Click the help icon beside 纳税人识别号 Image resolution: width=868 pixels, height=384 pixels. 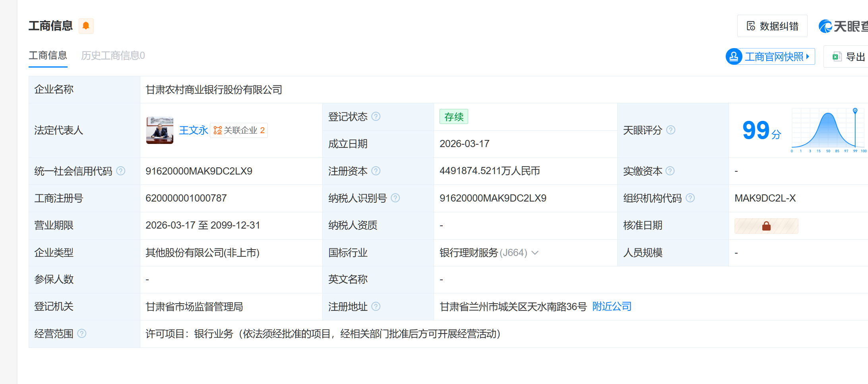(395, 198)
